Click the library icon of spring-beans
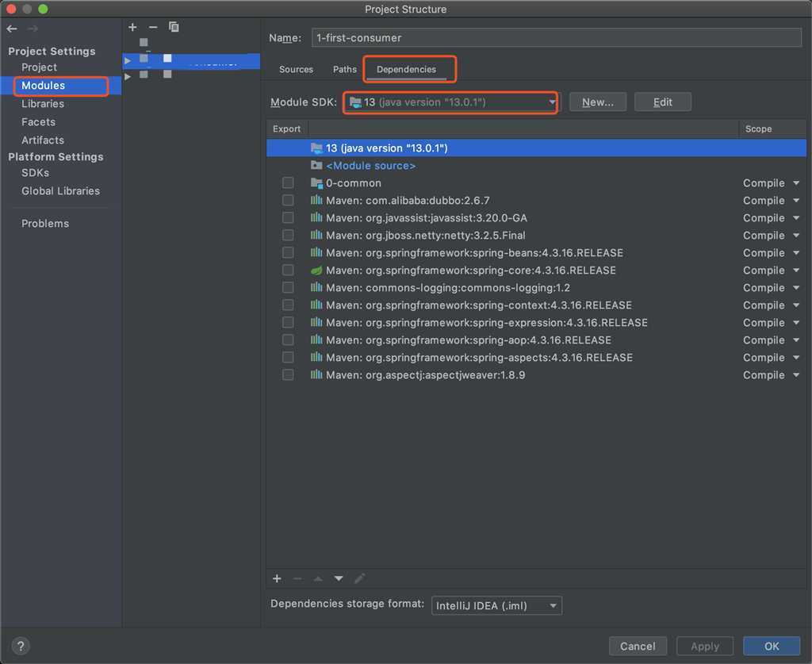The image size is (812, 664). coord(316,252)
